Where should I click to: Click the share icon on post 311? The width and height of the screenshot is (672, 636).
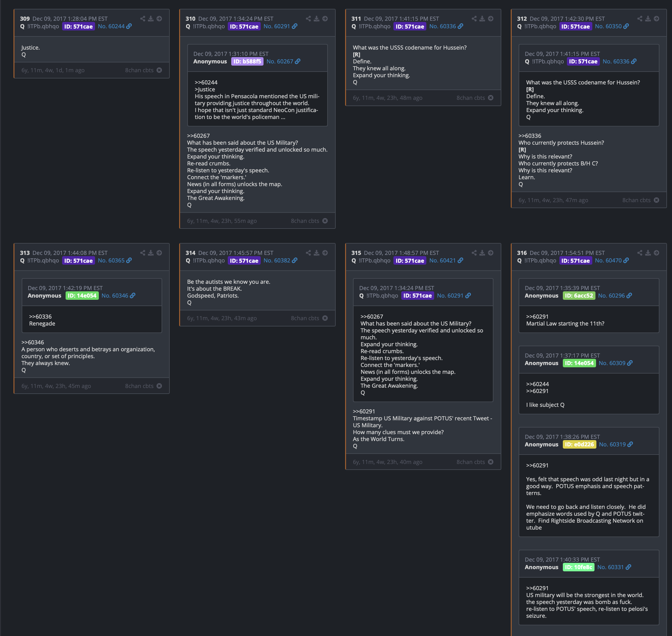(474, 19)
